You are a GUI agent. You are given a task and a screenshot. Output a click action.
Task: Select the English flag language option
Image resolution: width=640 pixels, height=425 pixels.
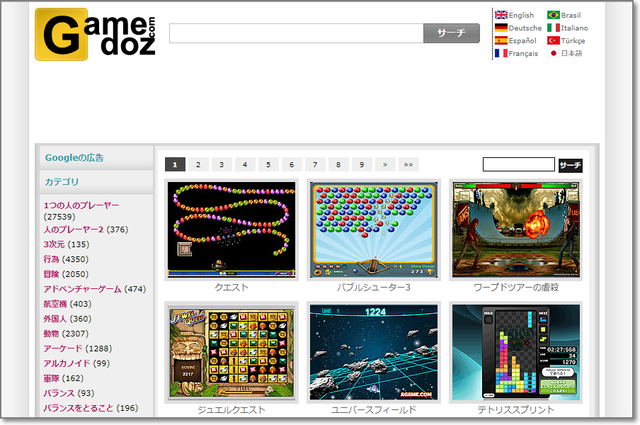(514, 15)
